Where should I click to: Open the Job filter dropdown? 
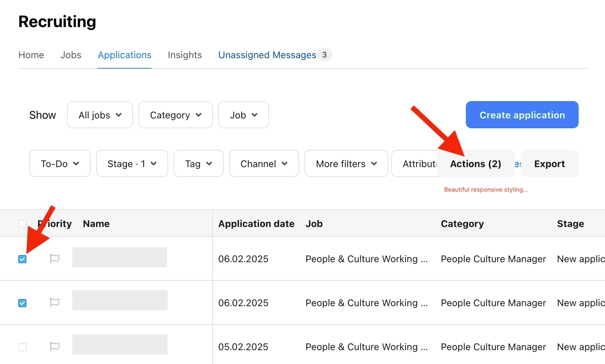point(244,115)
